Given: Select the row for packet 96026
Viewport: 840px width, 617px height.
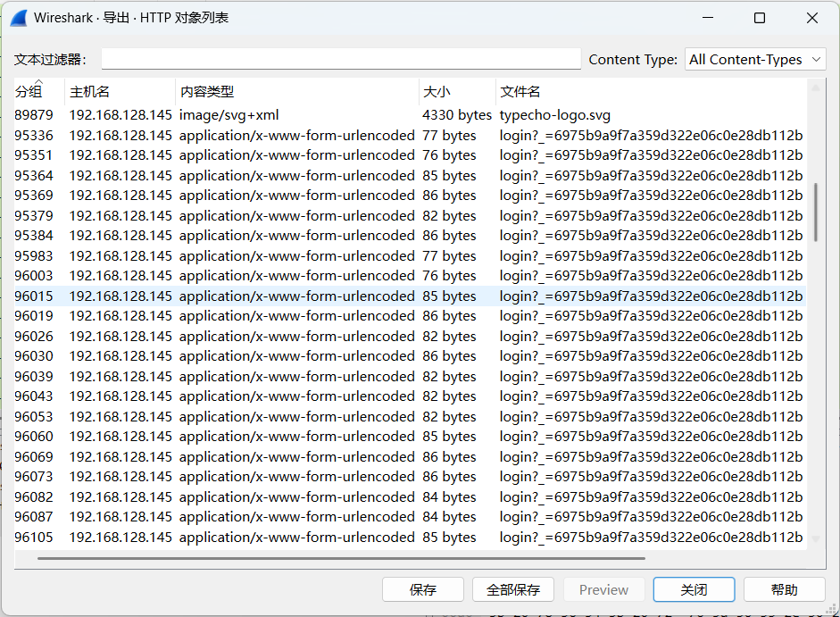Looking at the screenshot, I should pos(410,337).
